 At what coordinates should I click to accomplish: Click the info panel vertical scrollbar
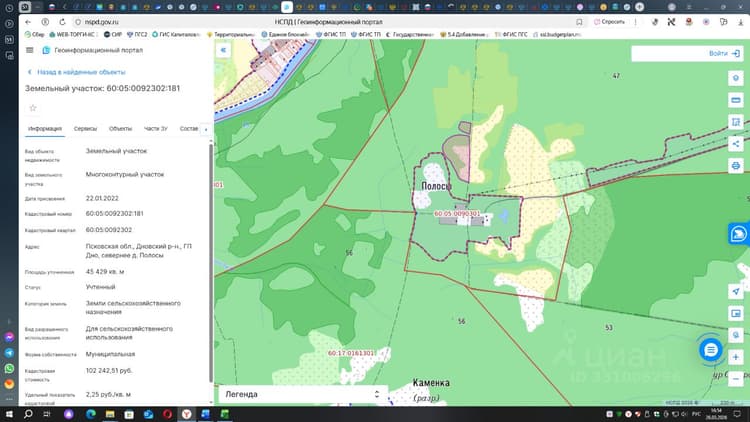point(211,262)
